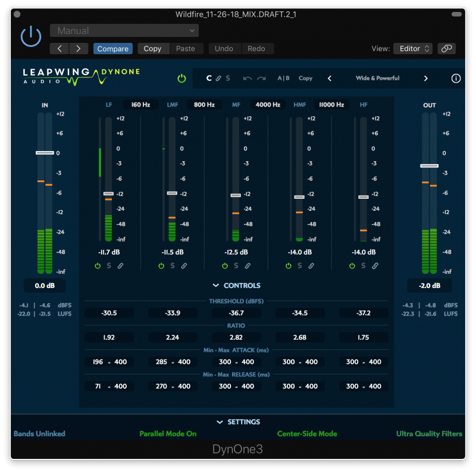476x472 pixels.
Task: Toggle the DynOne green power bypass
Action: tap(181, 79)
